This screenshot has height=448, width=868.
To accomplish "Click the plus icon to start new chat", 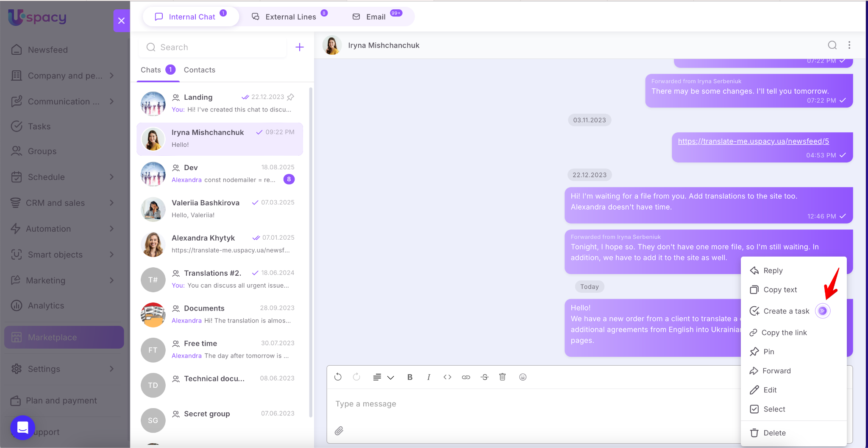I will pos(299,47).
